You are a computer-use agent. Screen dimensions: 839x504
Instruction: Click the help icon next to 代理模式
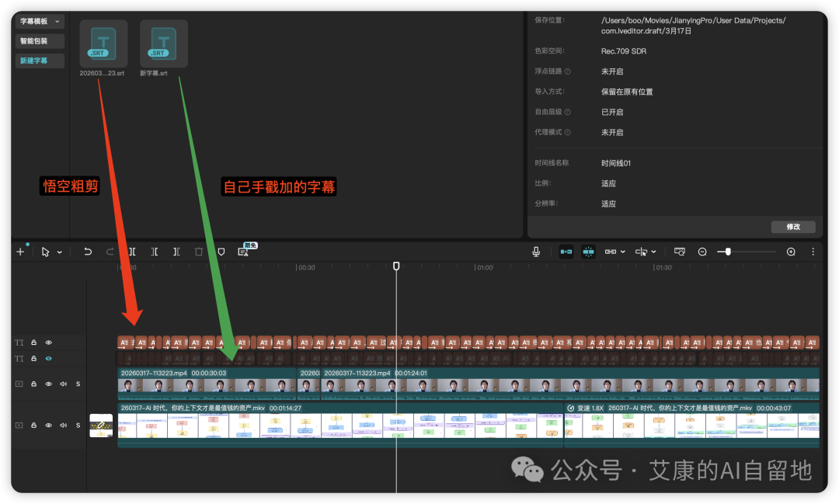(x=568, y=132)
